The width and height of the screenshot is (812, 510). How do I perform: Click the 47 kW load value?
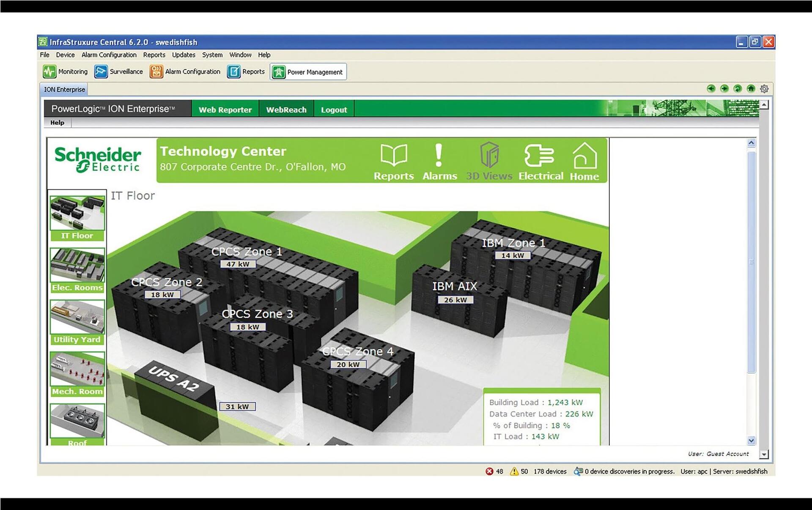pyautogui.click(x=238, y=264)
